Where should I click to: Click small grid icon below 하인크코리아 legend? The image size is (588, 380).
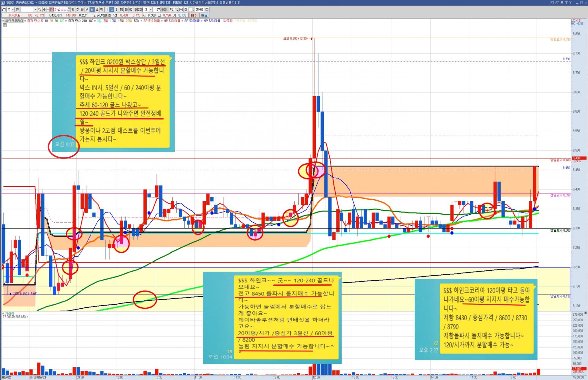click(x=5, y=25)
